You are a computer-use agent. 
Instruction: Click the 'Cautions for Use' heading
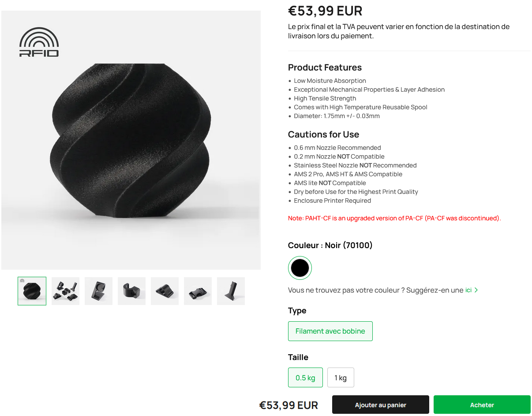pos(323,134)
